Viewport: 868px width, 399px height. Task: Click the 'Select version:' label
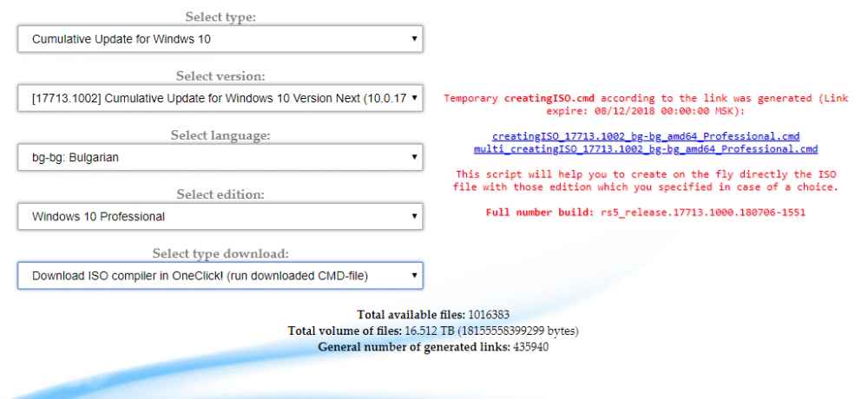pyautogui.click(x=220, y=75)
